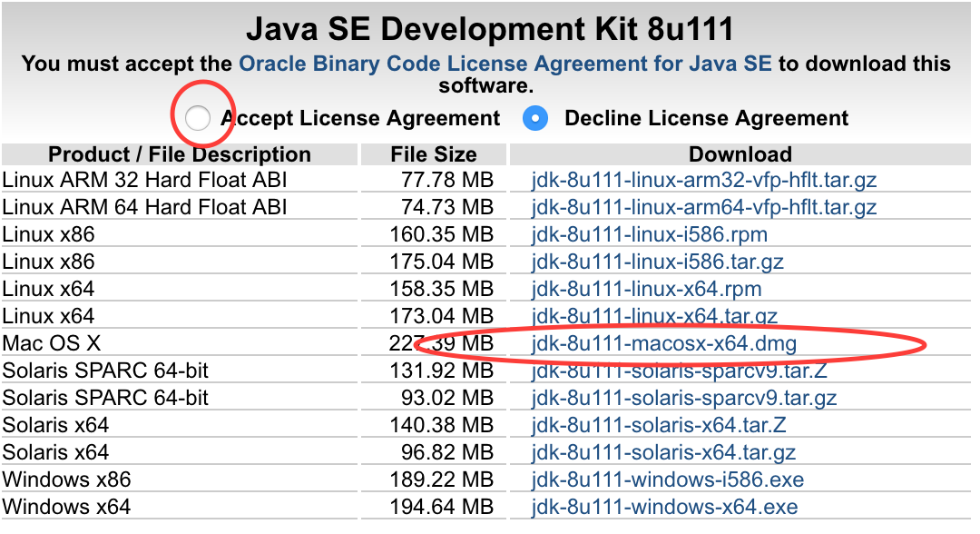This screenshot has height=534, width=980.
Task: Click the jdk-8u111-linux-i586.rpm link
Action: click(650, 234)
